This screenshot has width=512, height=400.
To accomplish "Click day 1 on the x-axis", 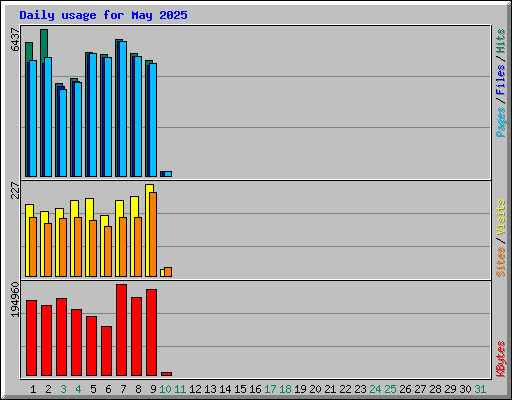I will pyautogui.click(x=33, y=389).
